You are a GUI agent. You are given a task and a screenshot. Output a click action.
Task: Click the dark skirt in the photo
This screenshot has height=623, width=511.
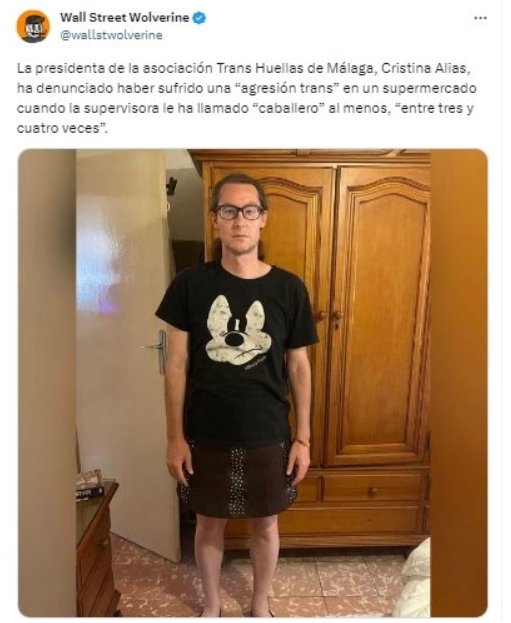coord(238,479)
